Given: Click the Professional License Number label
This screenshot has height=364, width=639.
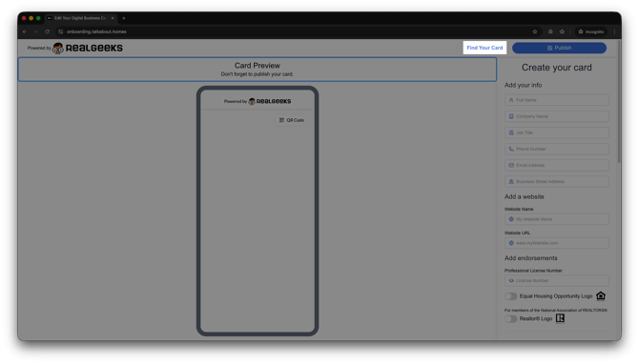Looking at the screenshot, I should click(533, 271).
